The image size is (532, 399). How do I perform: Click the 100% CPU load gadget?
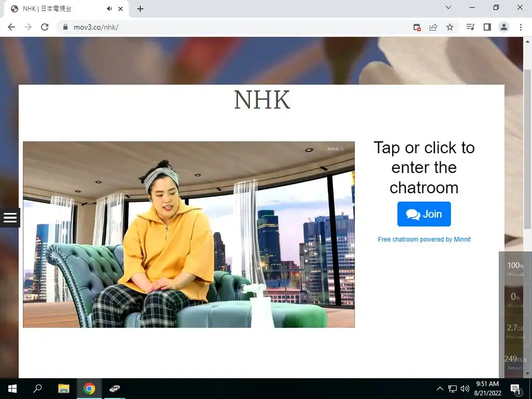pyautogui.click(x=515, y=268)
